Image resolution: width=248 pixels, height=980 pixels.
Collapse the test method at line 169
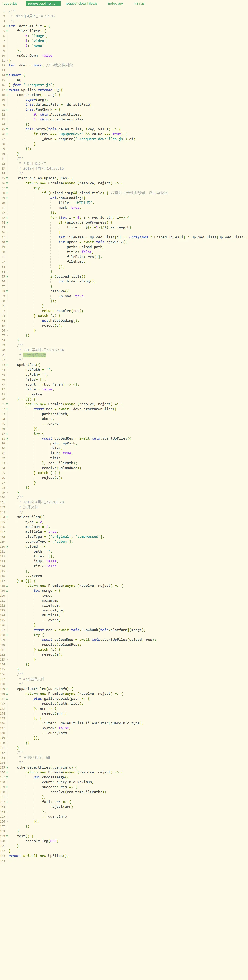tap(7, 836)
